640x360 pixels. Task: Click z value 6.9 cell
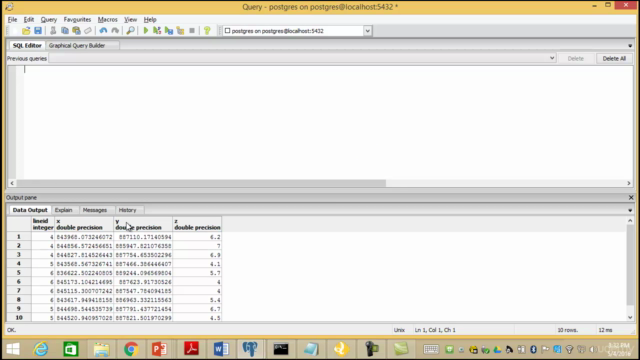[x=197, y=255]
